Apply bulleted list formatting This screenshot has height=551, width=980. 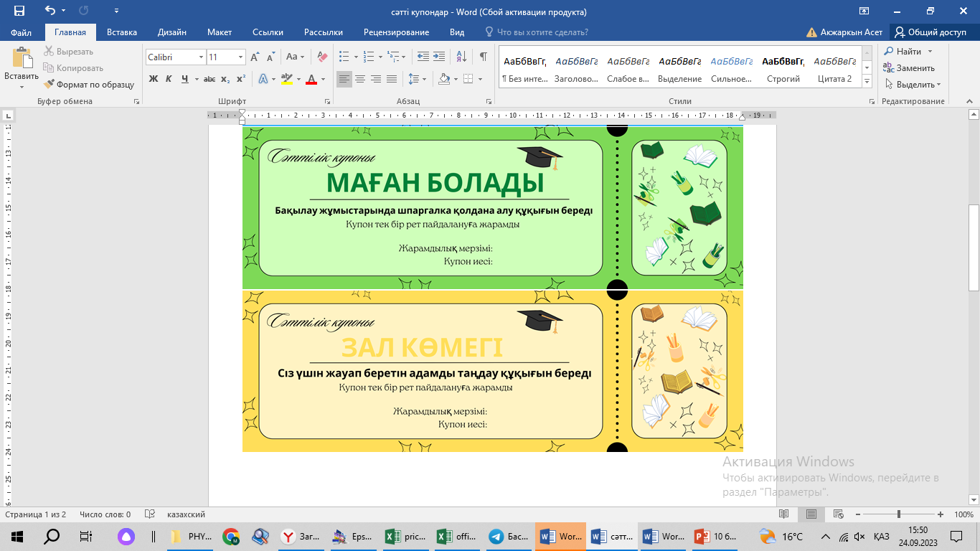point(344,57)
